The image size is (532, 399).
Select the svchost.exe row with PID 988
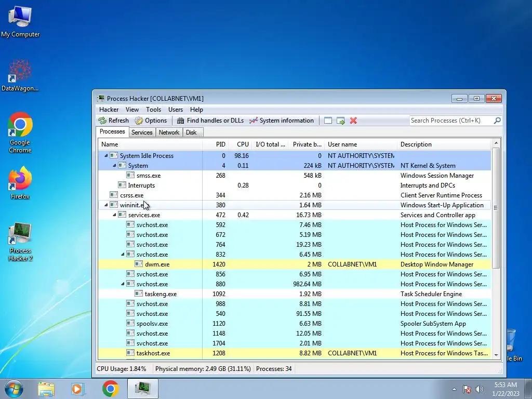pyautogui.click(x=295, y=303)
